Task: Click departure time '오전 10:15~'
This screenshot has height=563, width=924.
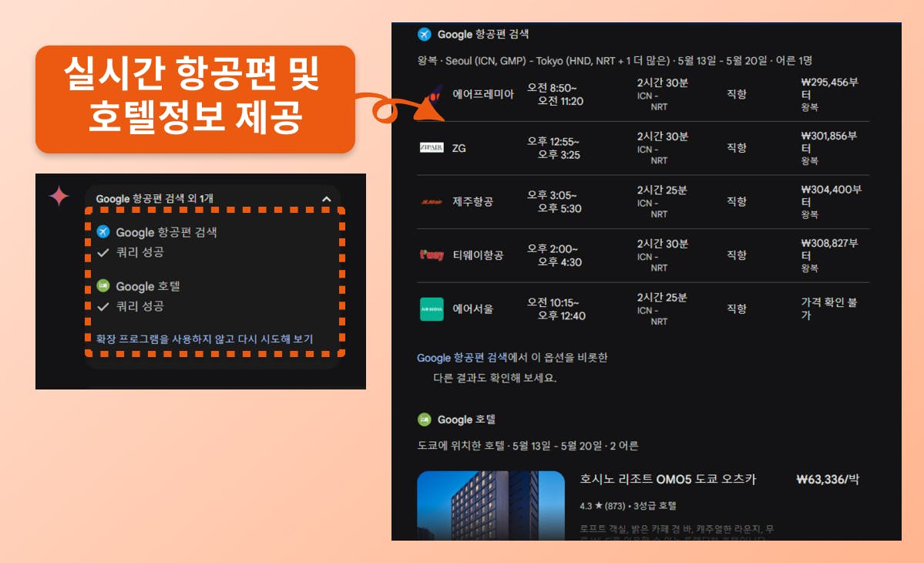Action: 553,302
